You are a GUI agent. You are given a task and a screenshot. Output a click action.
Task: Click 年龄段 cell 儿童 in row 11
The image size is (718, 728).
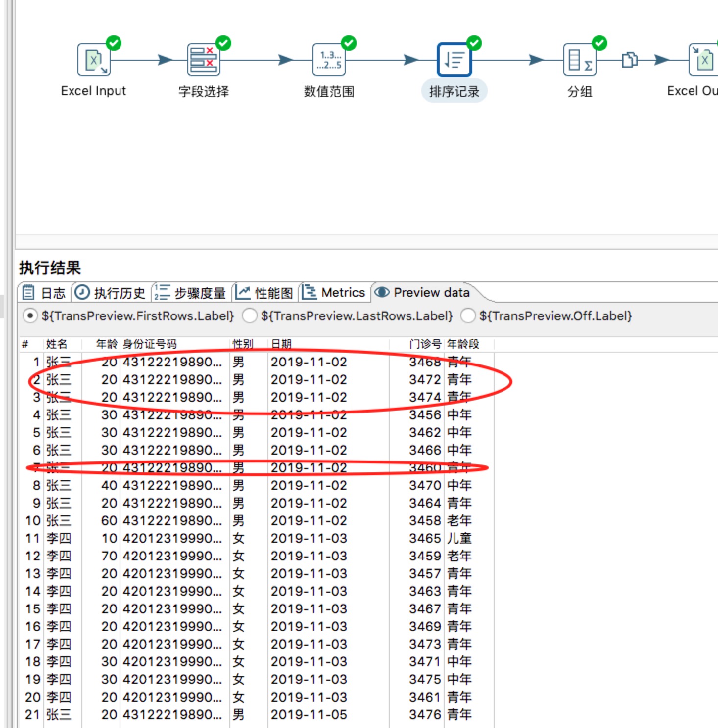(459, 538)
